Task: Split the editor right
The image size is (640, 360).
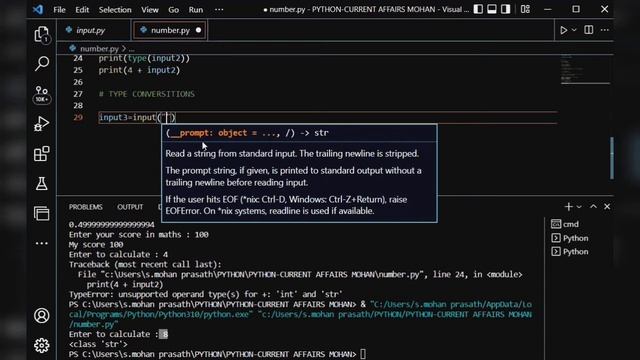Action: tap(589, 30)
